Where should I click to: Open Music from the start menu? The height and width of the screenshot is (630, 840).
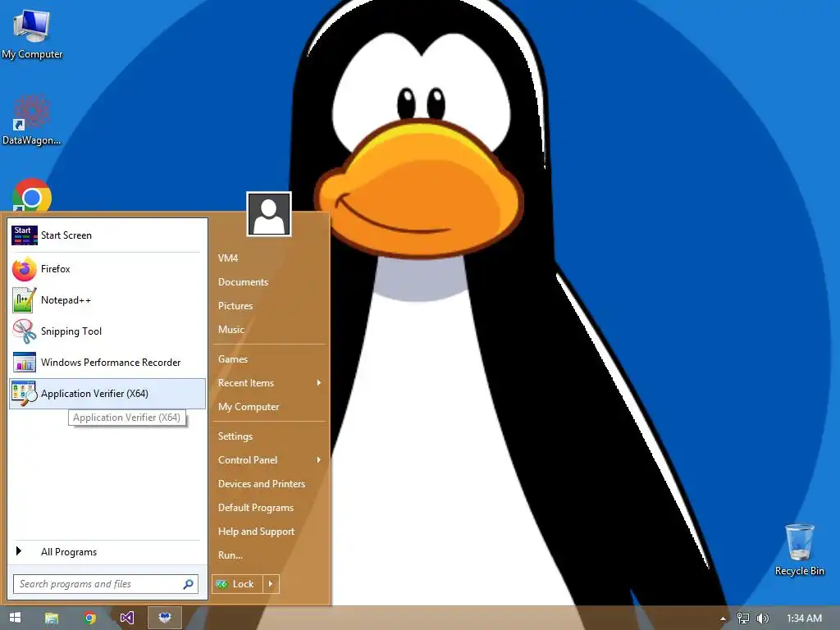[x=231, y=330]
